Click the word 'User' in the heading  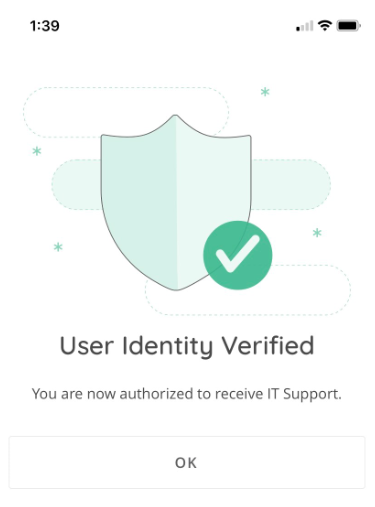(x=87, y=346)
